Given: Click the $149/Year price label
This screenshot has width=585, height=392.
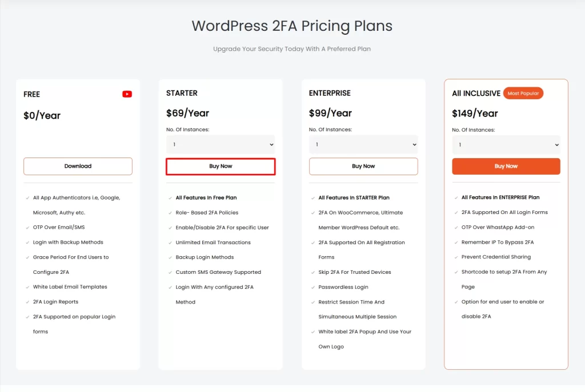Looking at the screenshot, I should coord(475,113).
